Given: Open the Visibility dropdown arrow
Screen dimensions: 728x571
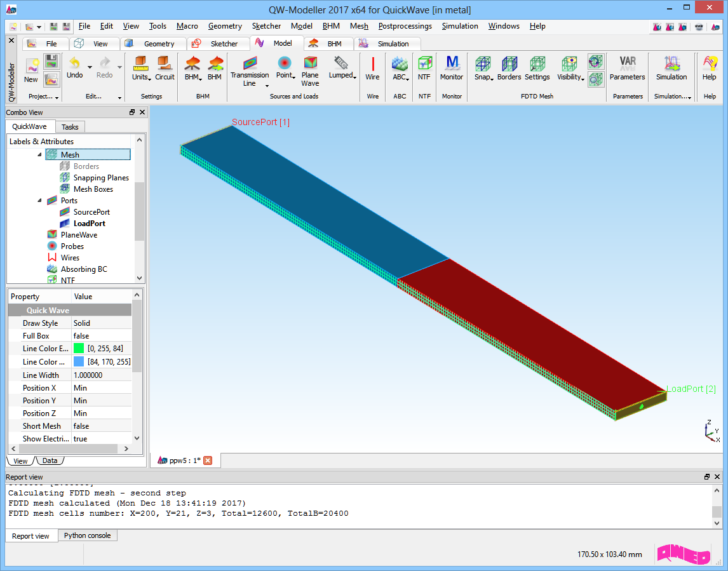Looking at the screenshot, I should (583, 79).
